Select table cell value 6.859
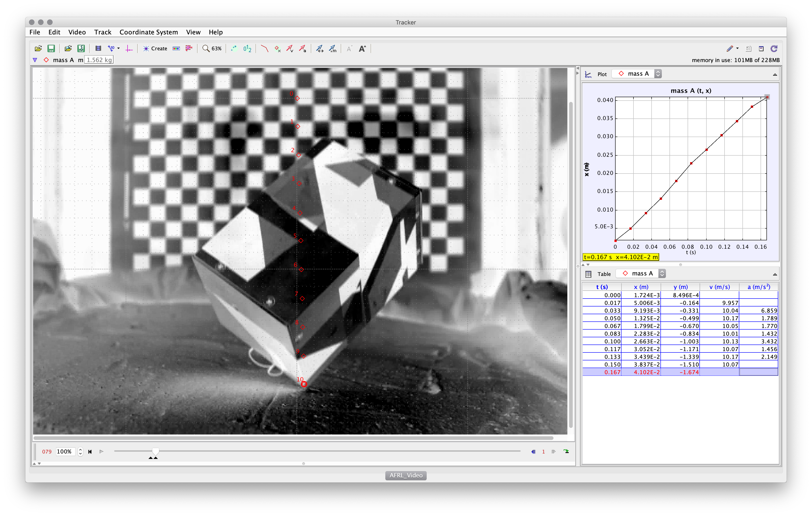812x516 pixels. point(759,310)
